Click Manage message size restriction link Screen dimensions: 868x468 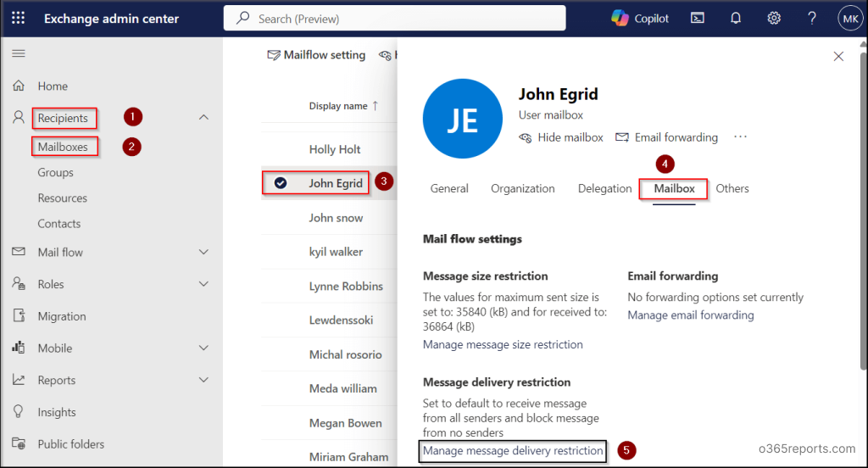(503, 344)
